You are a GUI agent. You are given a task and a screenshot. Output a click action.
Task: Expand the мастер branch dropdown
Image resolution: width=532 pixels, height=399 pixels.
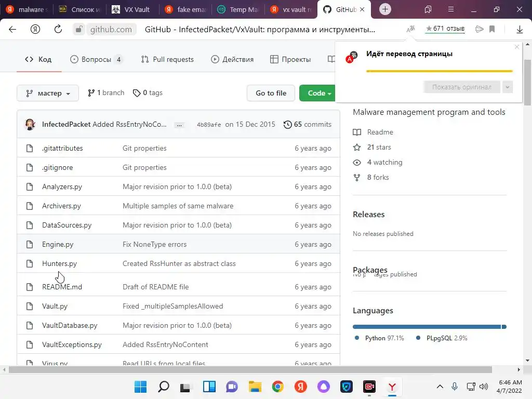(48, 93)
